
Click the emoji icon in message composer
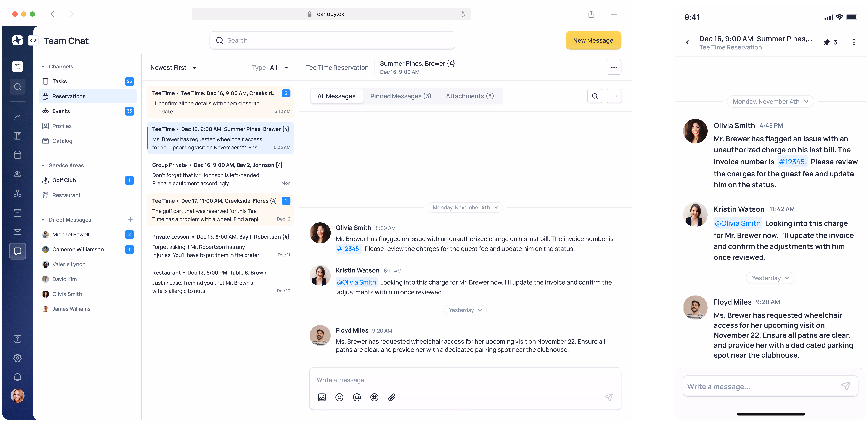339,397
